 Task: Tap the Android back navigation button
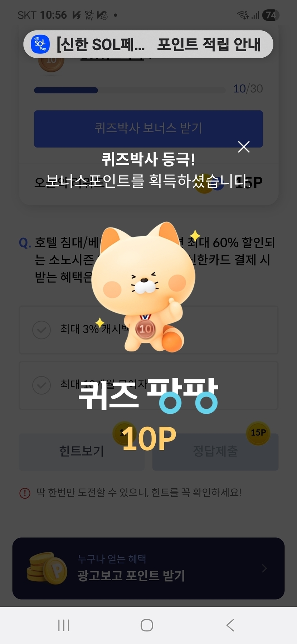tap(230, 625)
